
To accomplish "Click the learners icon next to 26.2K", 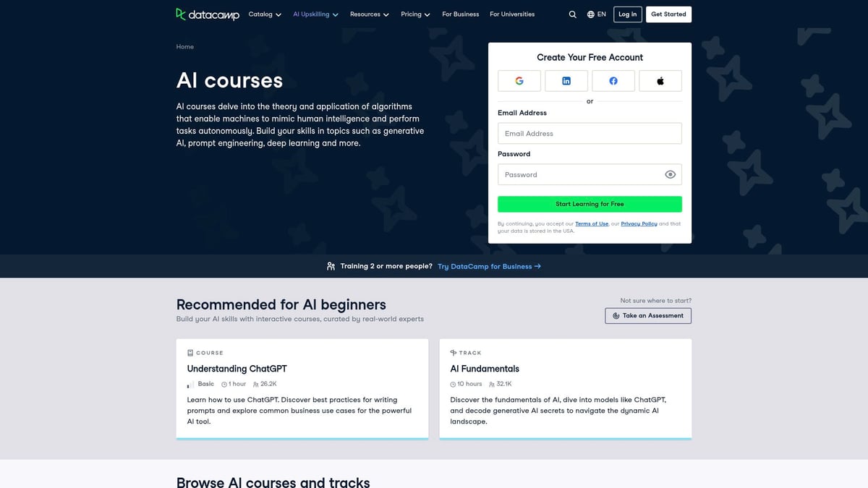I will point(256,385).
